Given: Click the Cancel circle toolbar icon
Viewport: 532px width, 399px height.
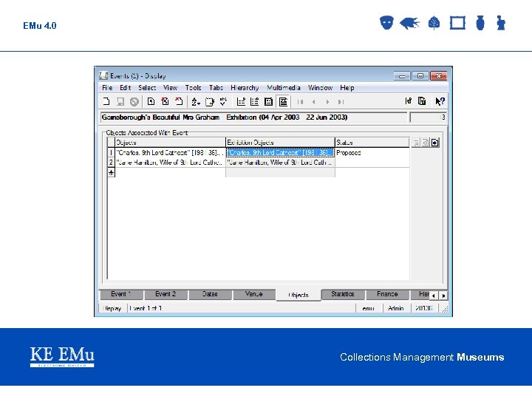Looking at the screenshot, I should pyautogui.click(x=134, y=101).
